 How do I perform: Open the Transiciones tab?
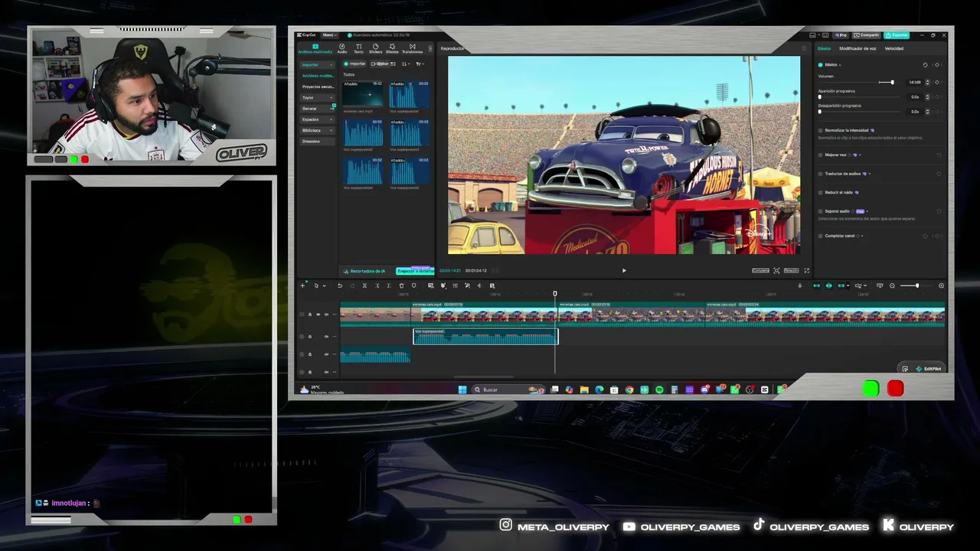(x=412, y=48)
